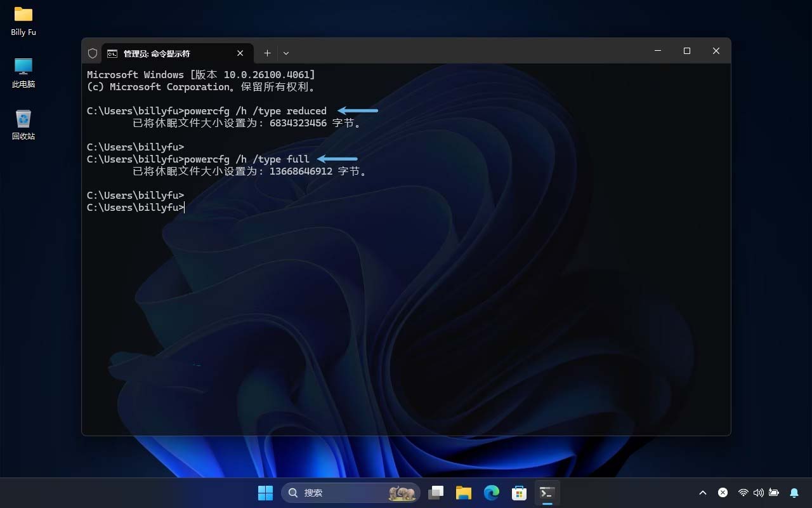Click the Terminal icon in the taskbar
Screen dimensions: 812x508
coord(547,493)
